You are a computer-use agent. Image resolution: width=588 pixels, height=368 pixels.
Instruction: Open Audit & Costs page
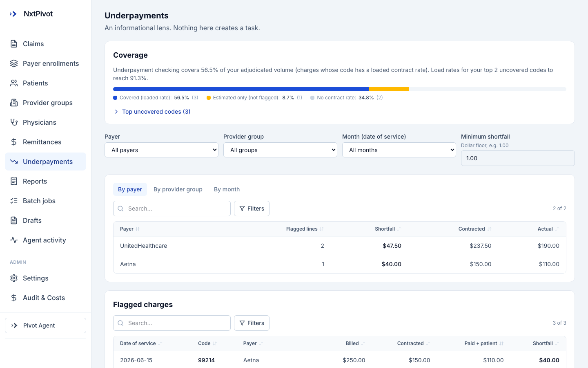pos(45,298)
